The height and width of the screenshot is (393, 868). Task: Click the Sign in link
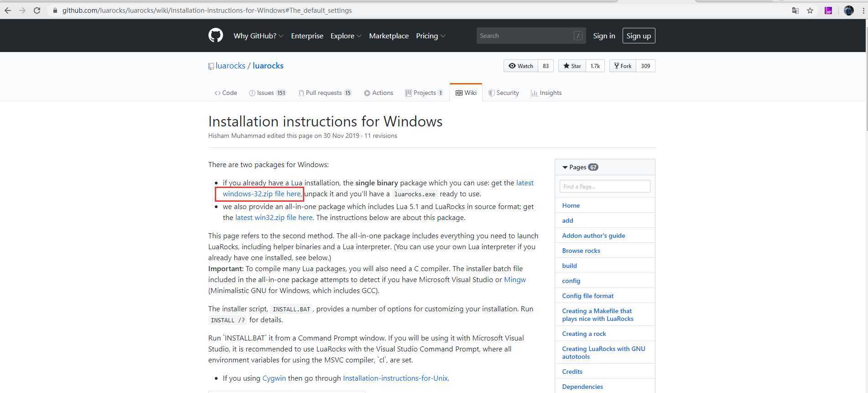coord(604,36)
